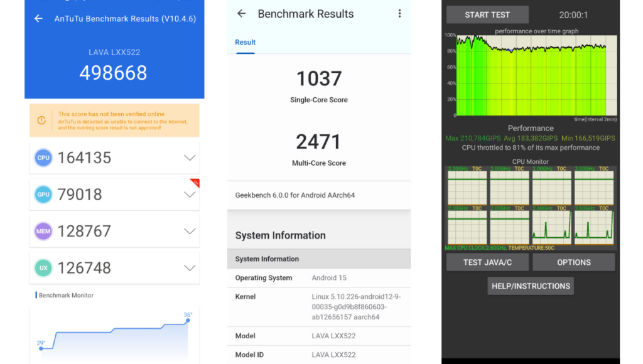Click the 20:00:1 timer readout
Image resolution: width=643 pixels, height=364 pixels.
pos(573,15)
